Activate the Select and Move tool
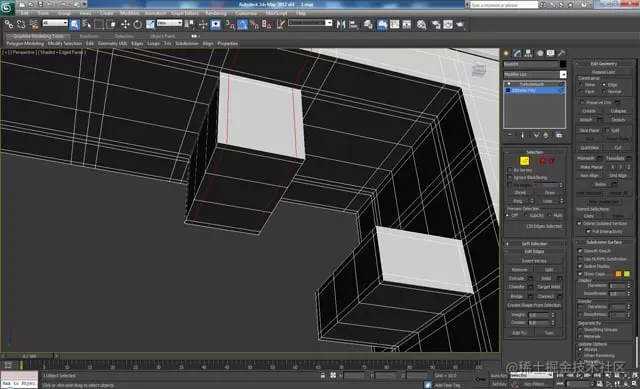Viewport: 640px width, 389px height. coord(125,24)
